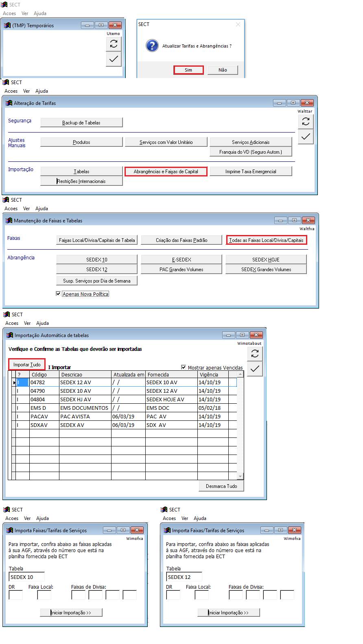This screenshot has width=363, height=644.
Task: Open Ver menu in Alteração de Tarifas window
Action: pyautogui.click(x=26, y=91)
